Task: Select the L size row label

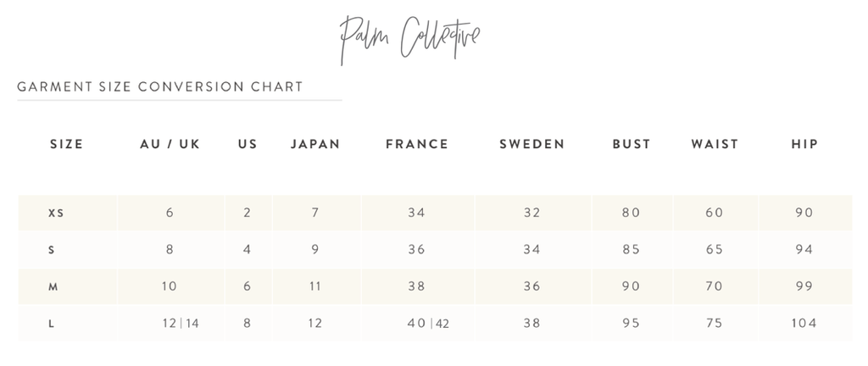Action: (x=53, y=324)
